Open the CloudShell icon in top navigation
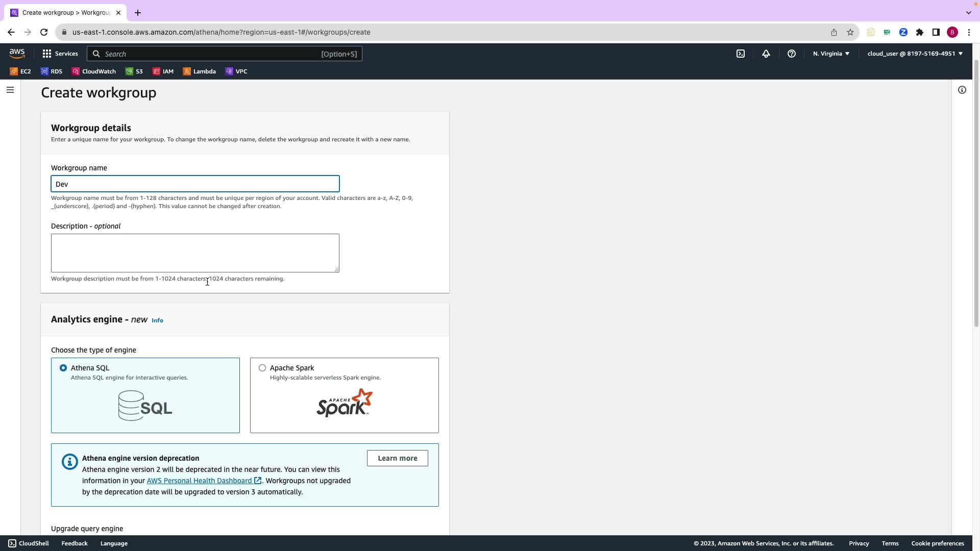This screenshot has width=980, height=551. 741,54
